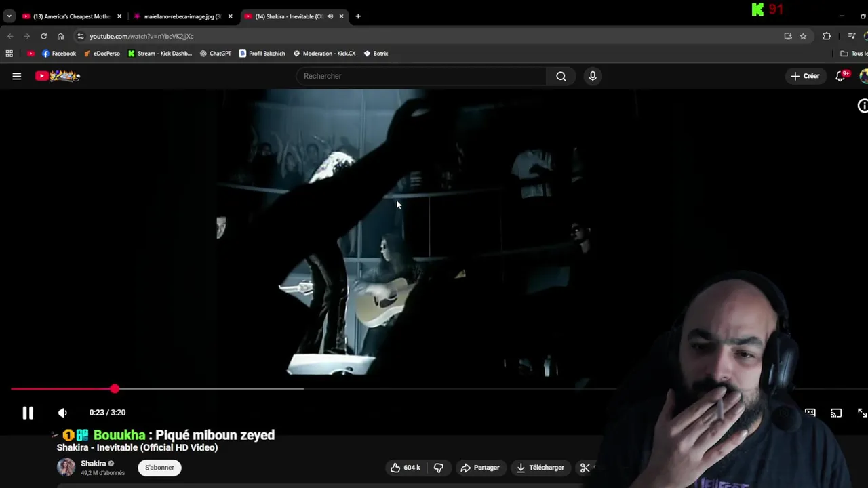
Task: Seek using the red progress bar scrubber
Action: pos(115,389)
